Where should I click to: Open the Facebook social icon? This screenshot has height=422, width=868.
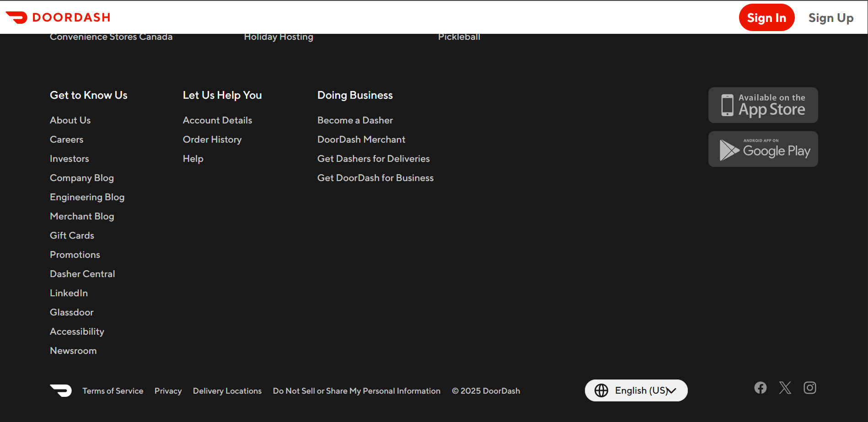(x=760, y=388)
